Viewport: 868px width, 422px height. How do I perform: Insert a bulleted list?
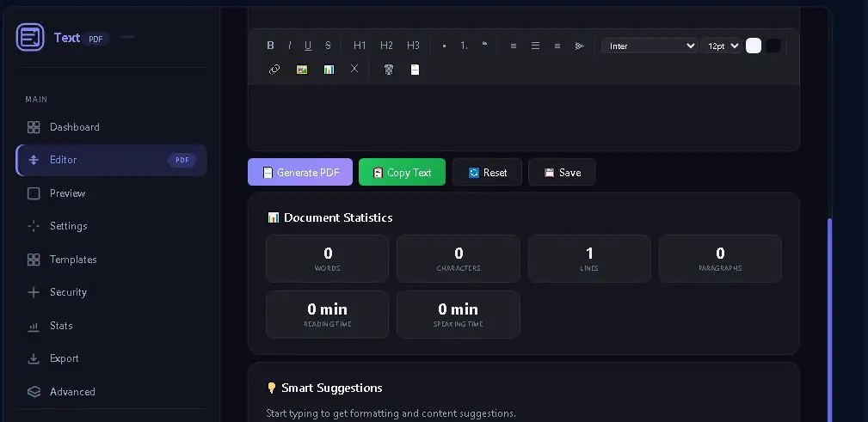click(x=444, y=46)
